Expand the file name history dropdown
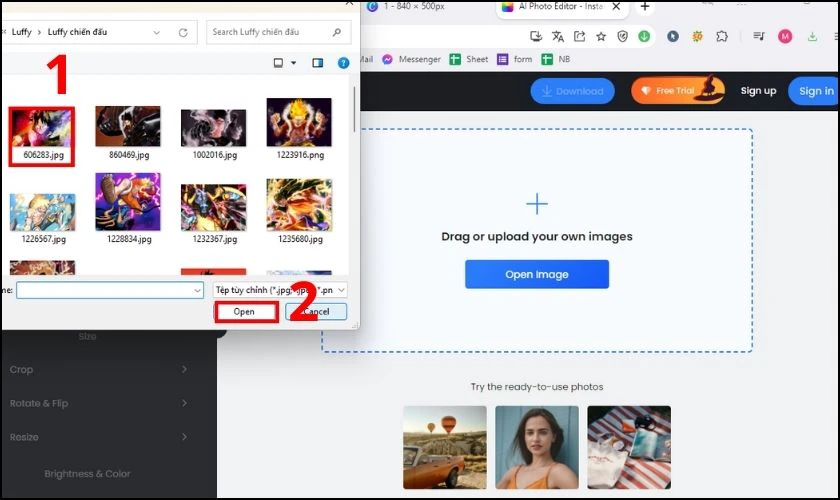The height and width of the screenshot is (500, 840). (x=198, y=290)
